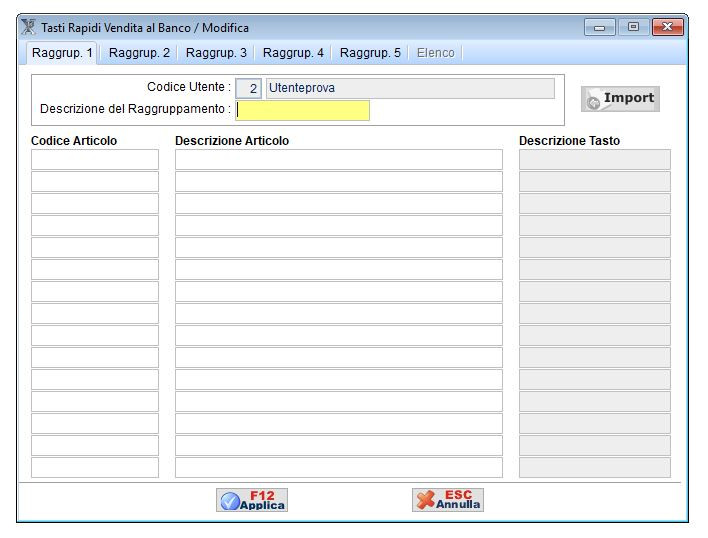Click the first Descrizione Tasto field
Image resolution: width=708 pixels, height=538 pixels.
click(x=594, y=160)
